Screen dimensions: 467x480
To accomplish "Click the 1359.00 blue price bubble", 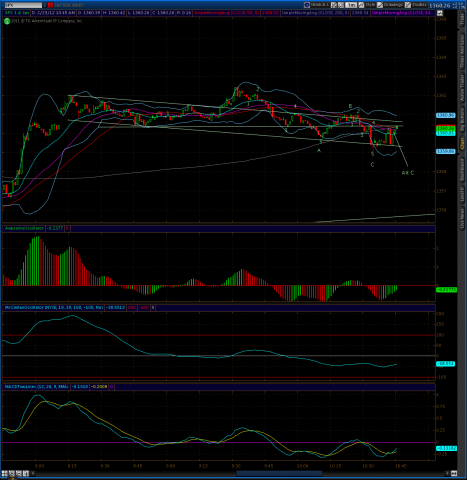I will (446, 151).
